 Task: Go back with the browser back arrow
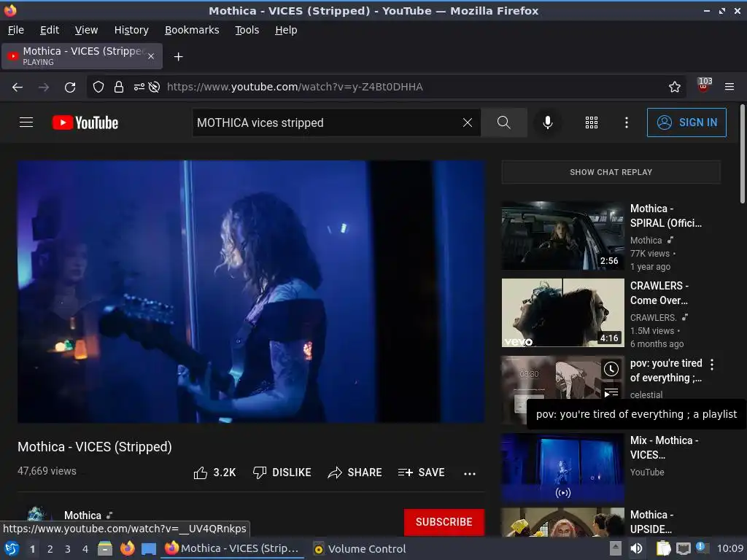coord(18,87)
